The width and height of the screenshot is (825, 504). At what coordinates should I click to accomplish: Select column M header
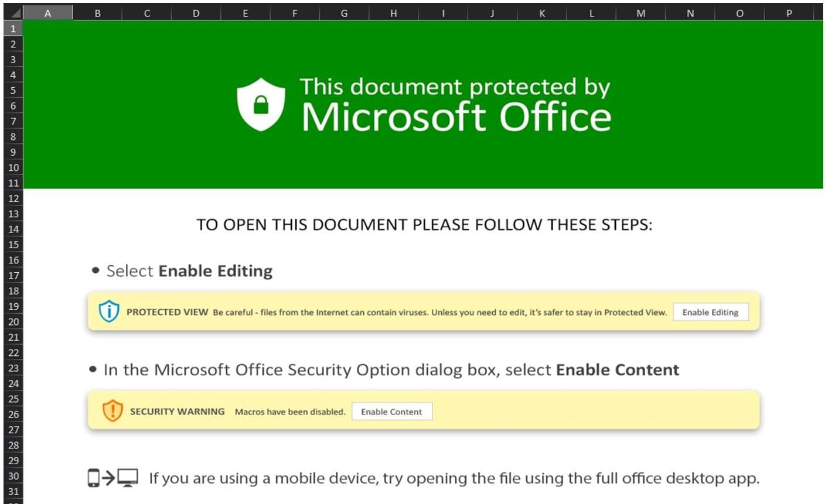coord(640,13)
